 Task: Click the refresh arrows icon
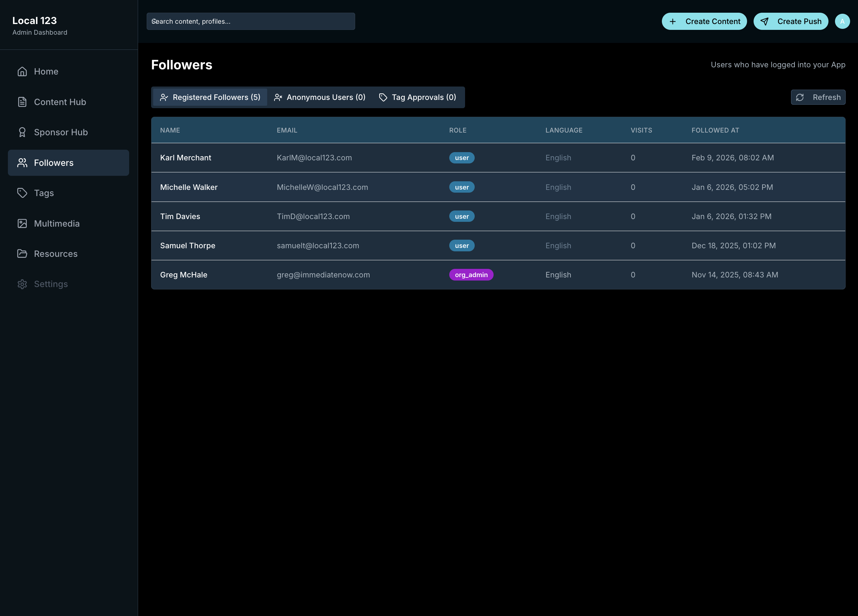pyautogui.click(x=799, y=98)
